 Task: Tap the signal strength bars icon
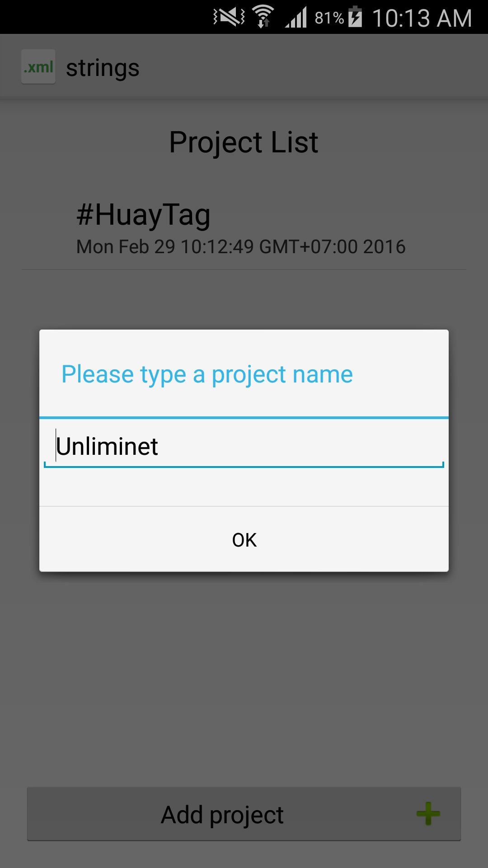pos(296,17)
